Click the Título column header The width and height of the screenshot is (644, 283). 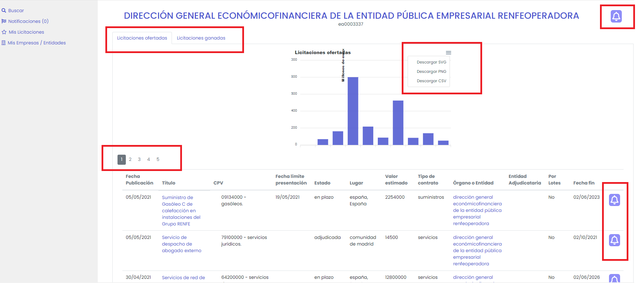click(x=168, y=183)
